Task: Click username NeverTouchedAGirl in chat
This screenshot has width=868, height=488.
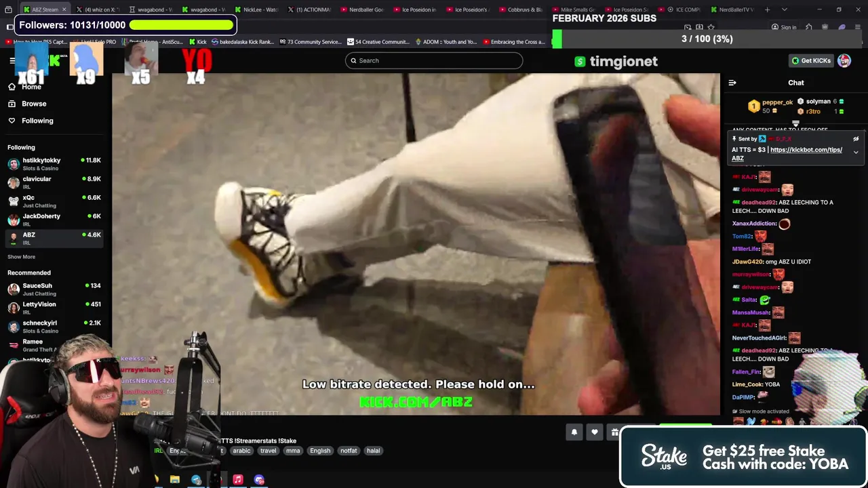Action: pyautogui.click(x=759, y=338)
